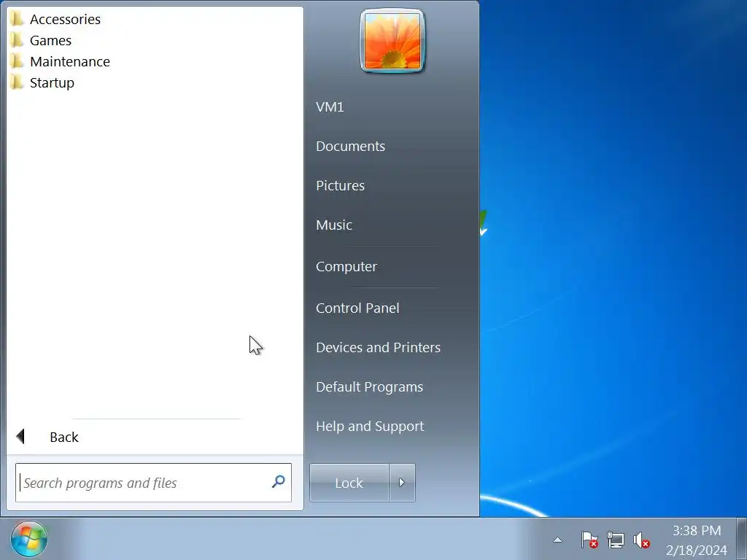The height and width of the screenshot is (560, 747).
Task: Open Computer from the Start menu
Action: [x=347, y=267]
